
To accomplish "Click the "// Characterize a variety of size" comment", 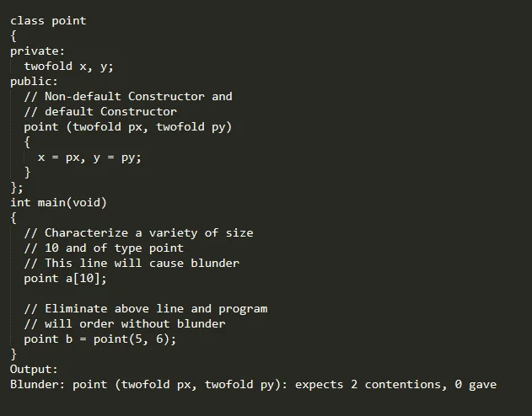I will click(138, 233).
